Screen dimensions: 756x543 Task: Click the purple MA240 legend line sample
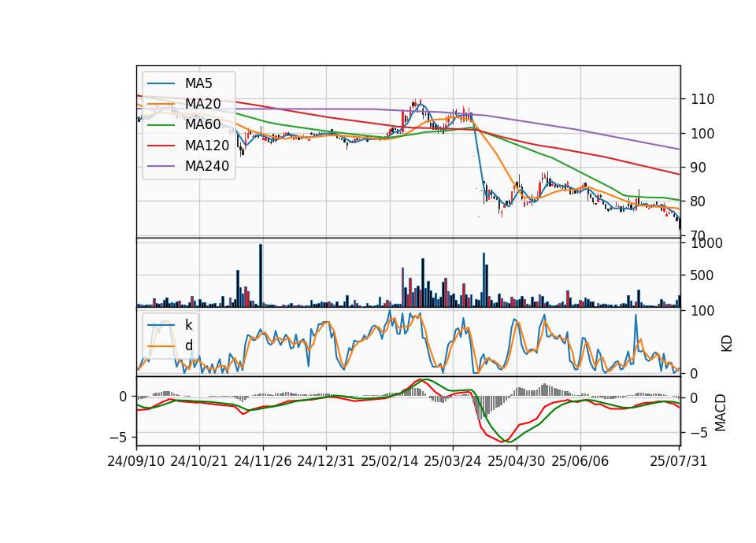pyautogui.click(x=161, y=166)
